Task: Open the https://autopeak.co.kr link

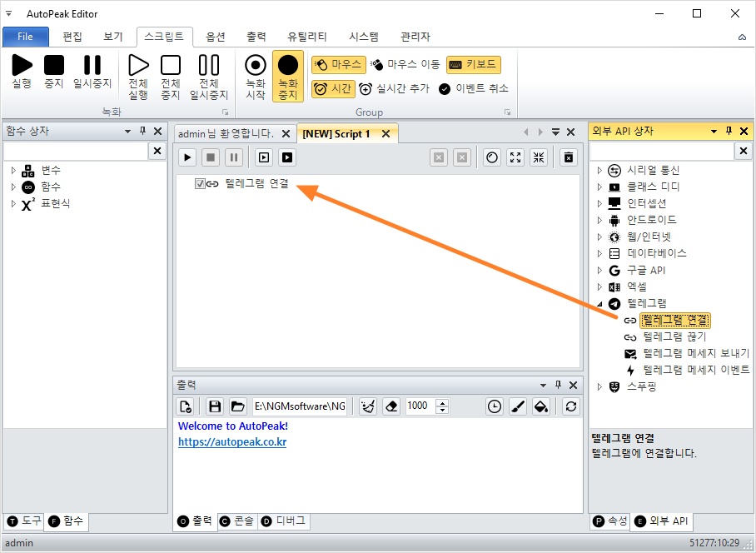Action: tap(232, 441)
